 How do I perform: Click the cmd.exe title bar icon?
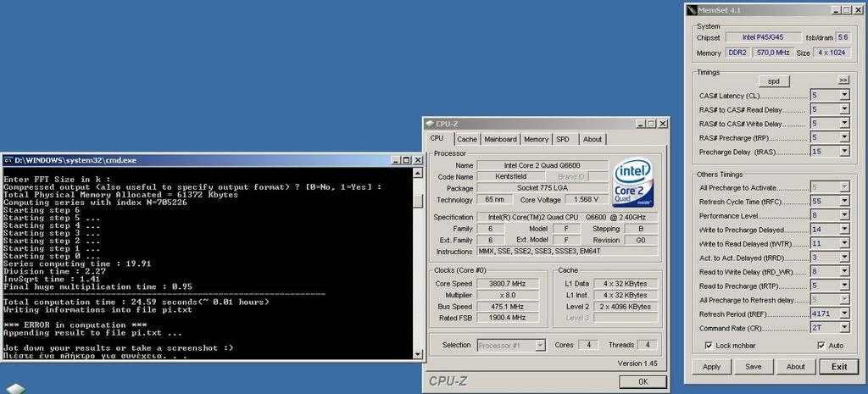tap(8, 160)
